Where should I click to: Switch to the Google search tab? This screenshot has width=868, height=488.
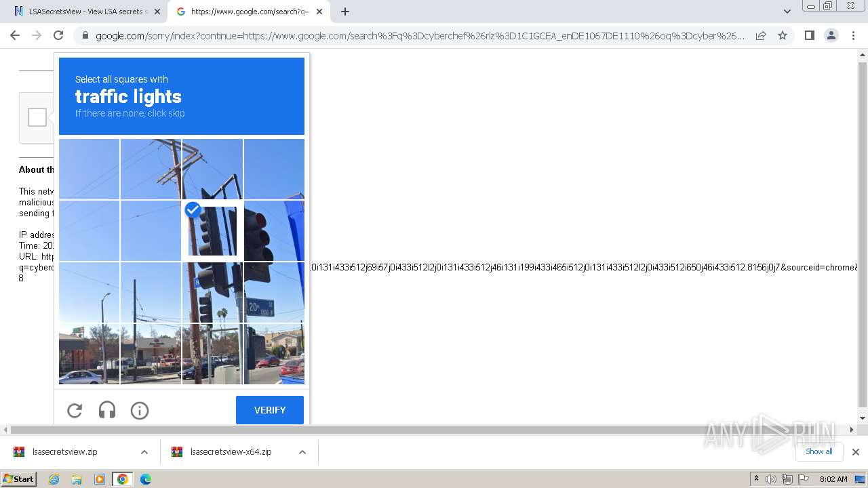coord(248,12)
